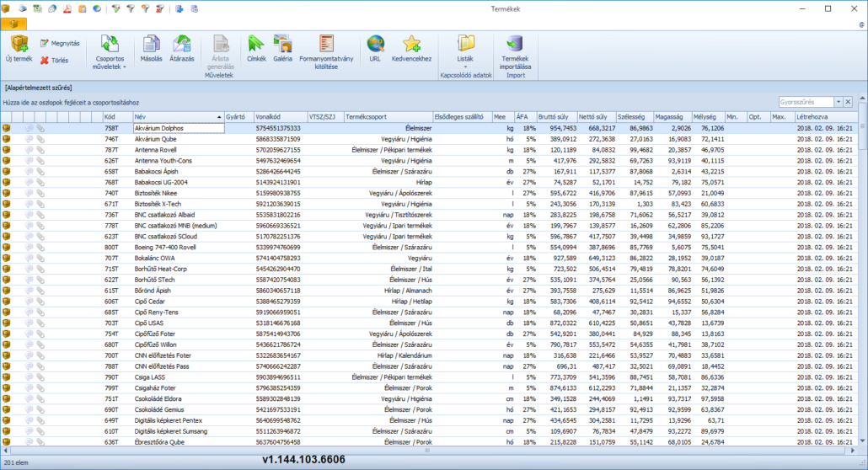Image resolution: width=868 pixels, height=470 pixels.
Task: Click the Másolás (copy) icon
Action: (x=151, y=45)
